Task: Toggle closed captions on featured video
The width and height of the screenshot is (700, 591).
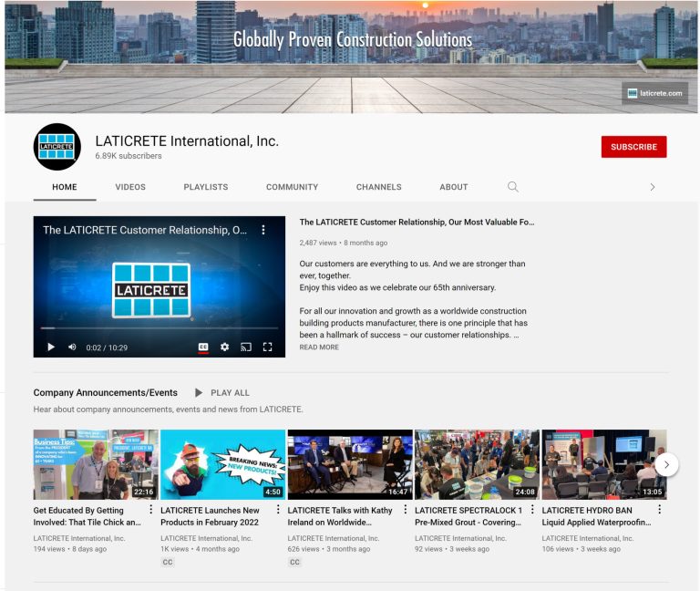Action: pos(203,347)
